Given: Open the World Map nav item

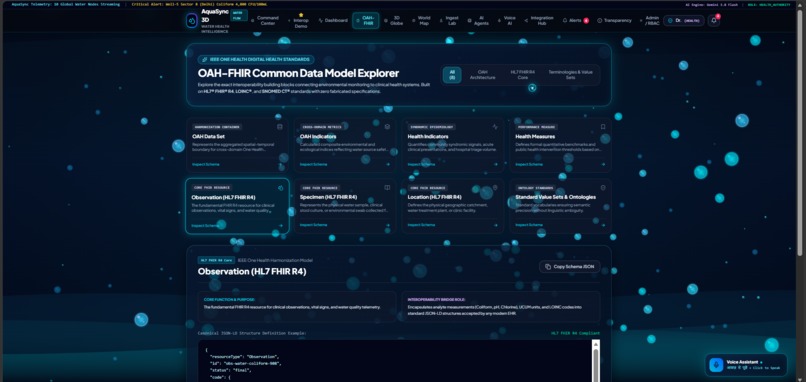Looking at the screenshot, I should [422, 21].
